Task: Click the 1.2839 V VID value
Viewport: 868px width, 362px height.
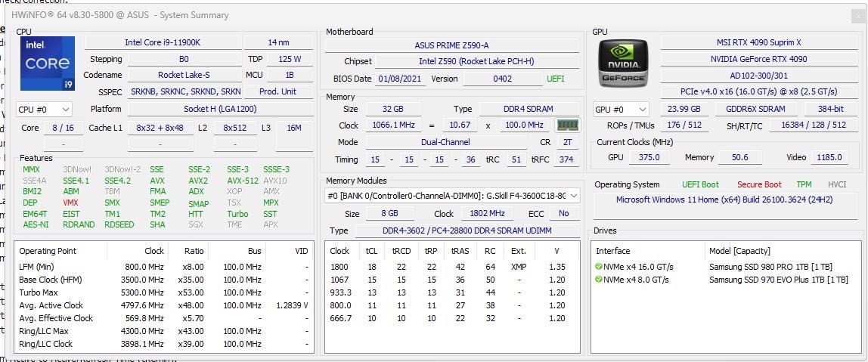Action: (x=292, y=305)
